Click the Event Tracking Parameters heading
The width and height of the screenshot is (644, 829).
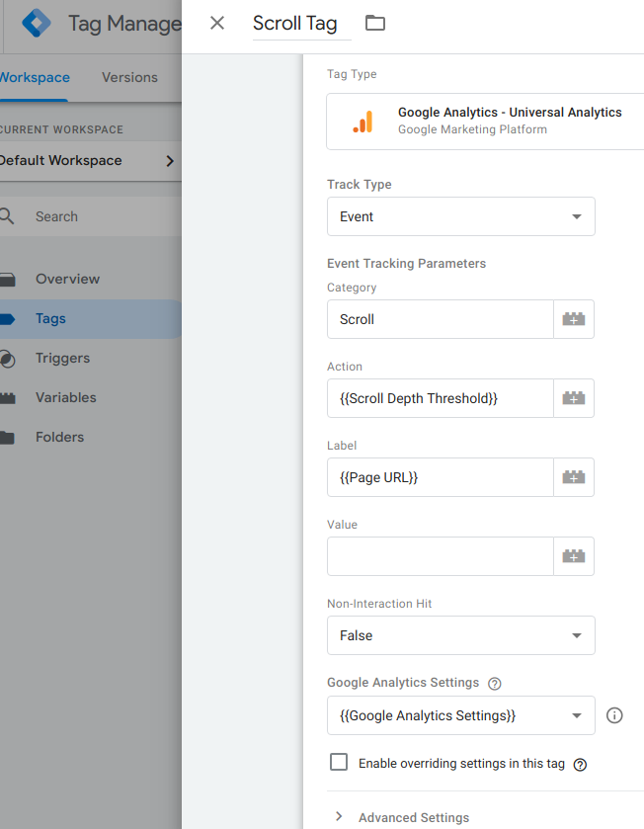coord(406,263)
